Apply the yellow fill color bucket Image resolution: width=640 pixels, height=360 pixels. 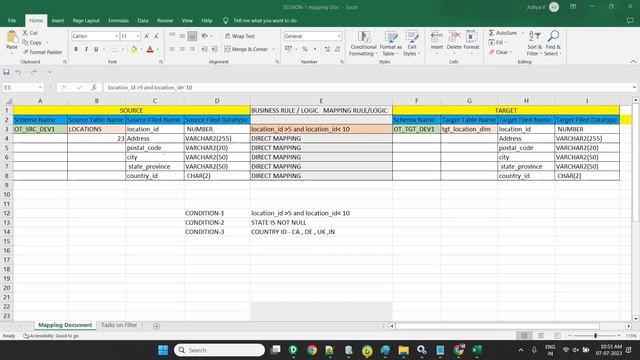click(x=133, y=49)
